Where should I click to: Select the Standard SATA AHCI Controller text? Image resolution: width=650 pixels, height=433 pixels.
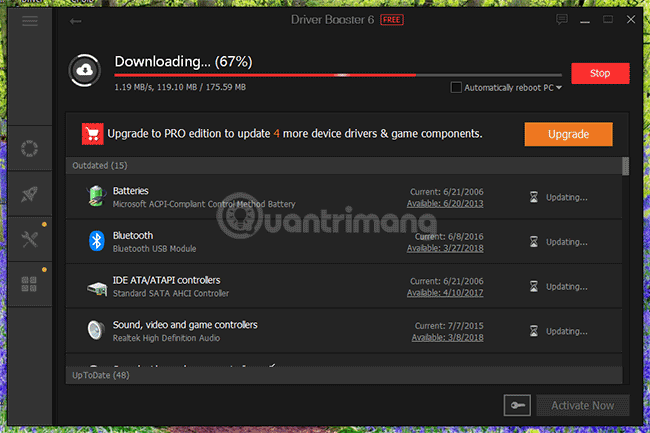pos(171,293)
